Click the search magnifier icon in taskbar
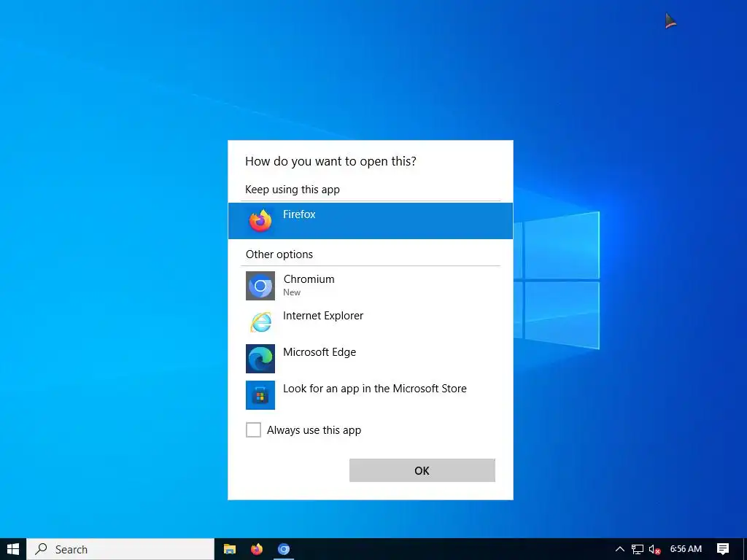The image size is (747, 560). coord(42,549)
